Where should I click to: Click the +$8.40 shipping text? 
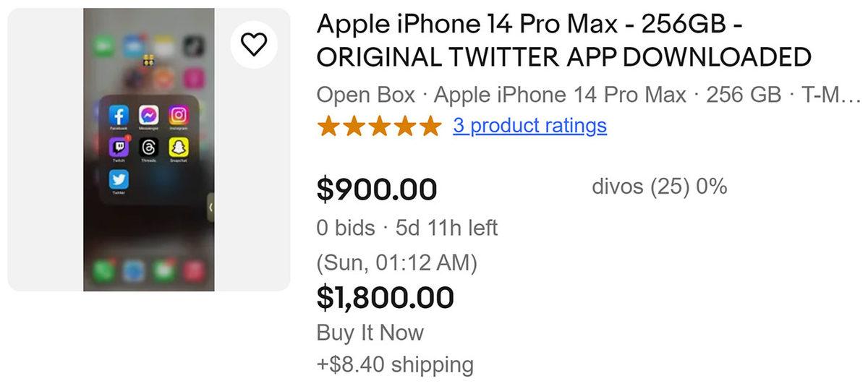[x=395, y=364]
